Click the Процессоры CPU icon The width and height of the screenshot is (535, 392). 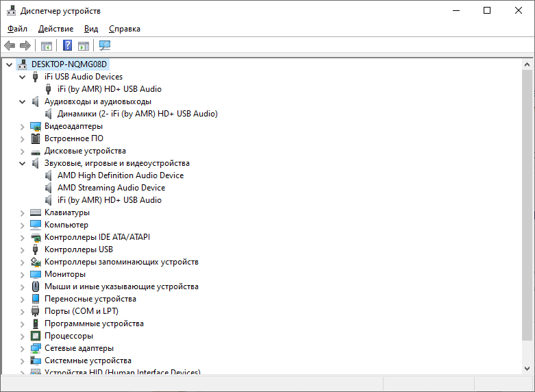[x=36, y=336]
